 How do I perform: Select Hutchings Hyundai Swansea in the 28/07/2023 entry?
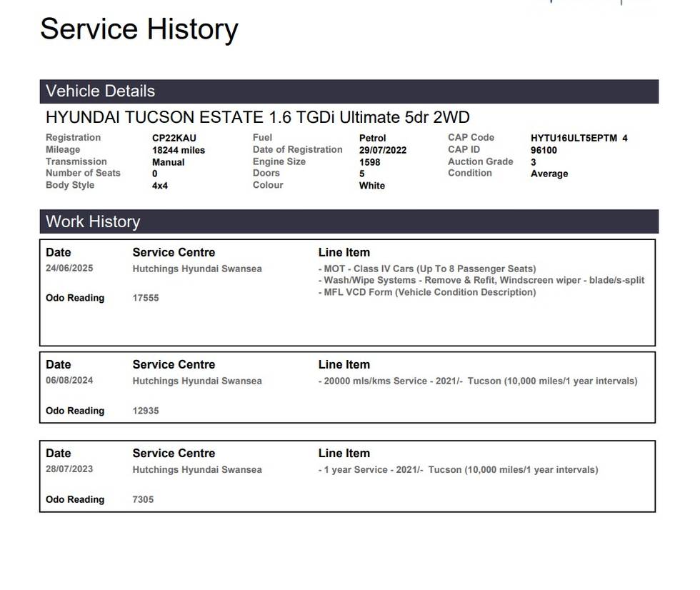(x=197, y=469)
